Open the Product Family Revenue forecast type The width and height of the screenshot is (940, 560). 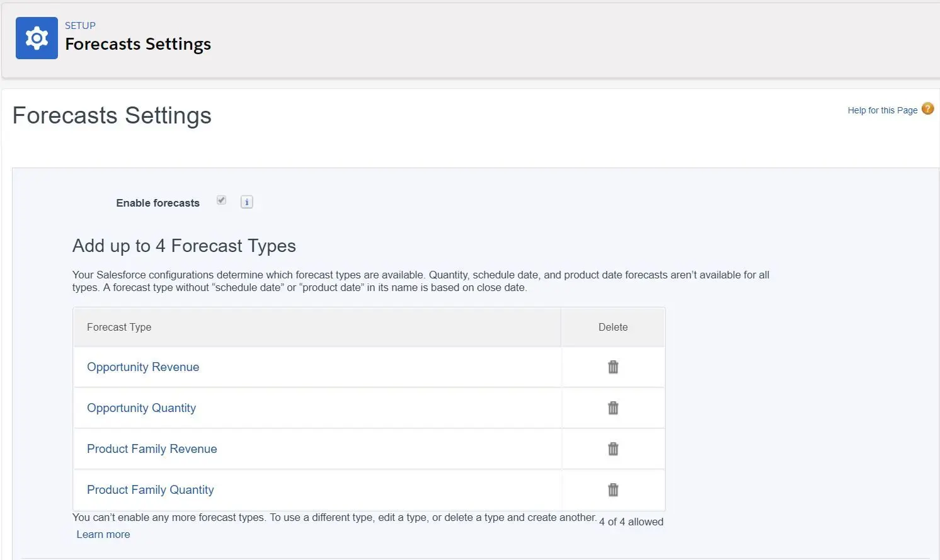152,449
